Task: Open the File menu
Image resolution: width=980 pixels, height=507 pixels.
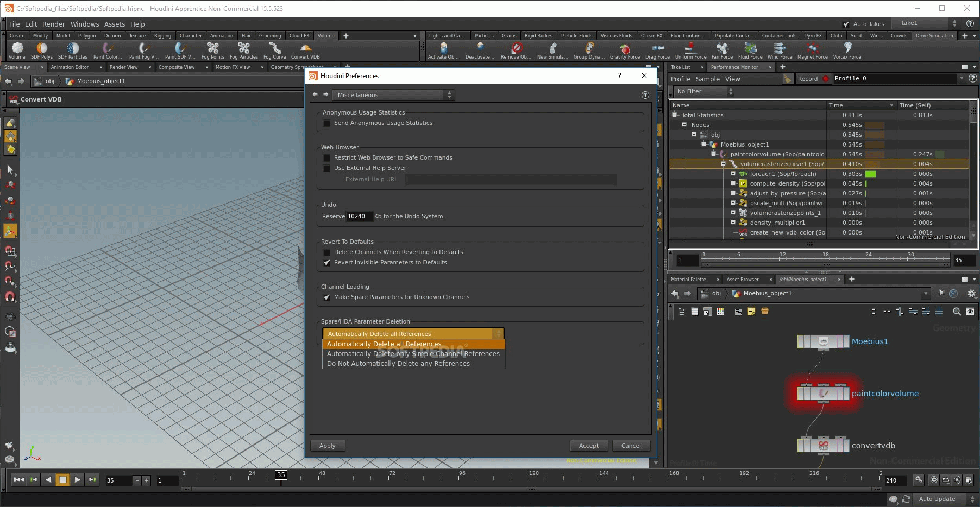Action: 15,24
